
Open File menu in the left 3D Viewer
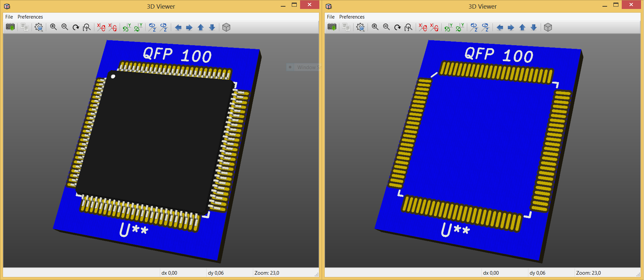[9, 17]
